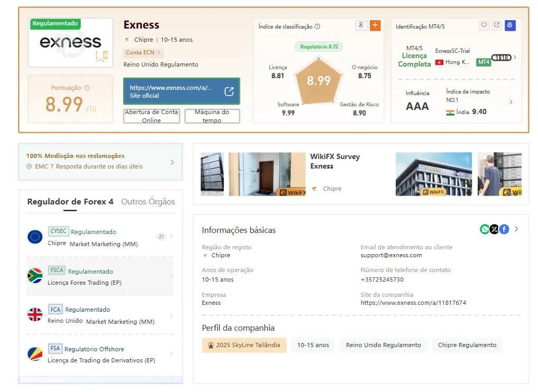Image resolution: width=538 pixels, height=392 pixels.
Task: Click the Licença Completa text
Action: [414, 60]
